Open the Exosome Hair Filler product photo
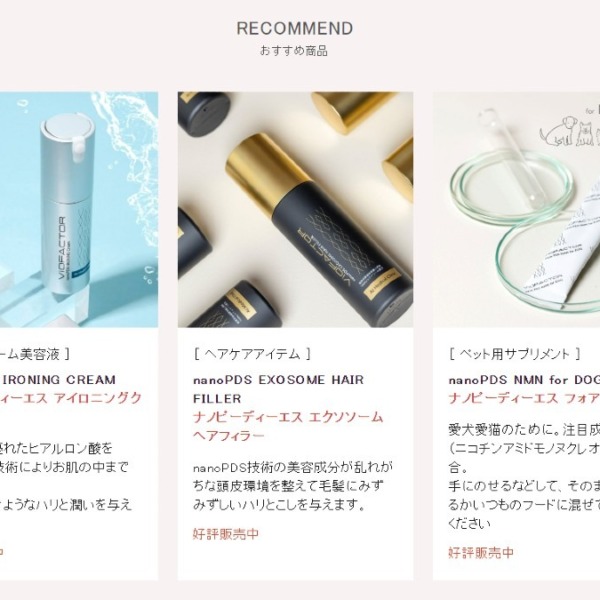 [x=295, y=209]
